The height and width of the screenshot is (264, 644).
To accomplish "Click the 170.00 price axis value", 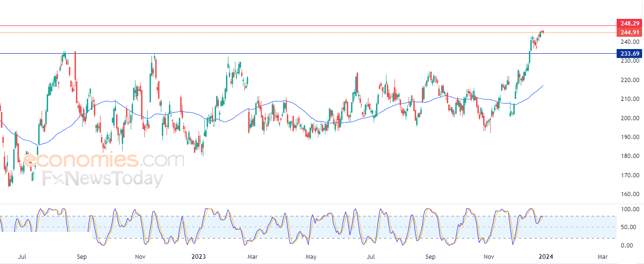I will [630, 175].
